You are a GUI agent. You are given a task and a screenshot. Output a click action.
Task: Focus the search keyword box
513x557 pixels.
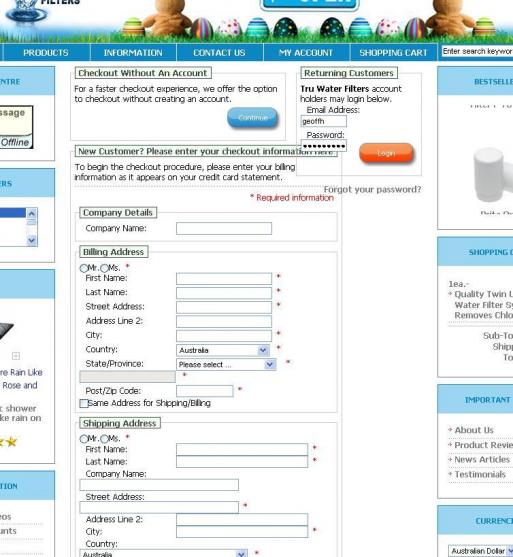(477, 52)
